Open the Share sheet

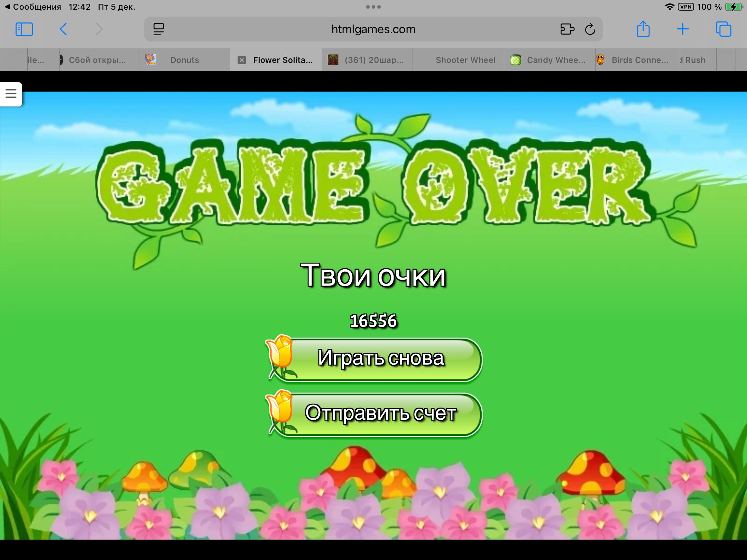643,29
